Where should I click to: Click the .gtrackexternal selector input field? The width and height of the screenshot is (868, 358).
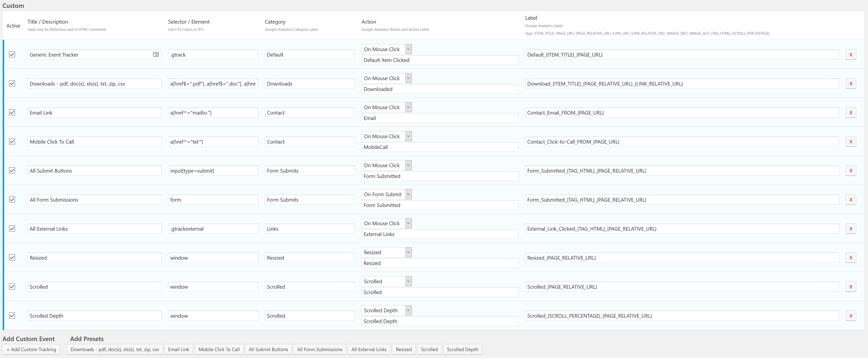coord(213,229)
